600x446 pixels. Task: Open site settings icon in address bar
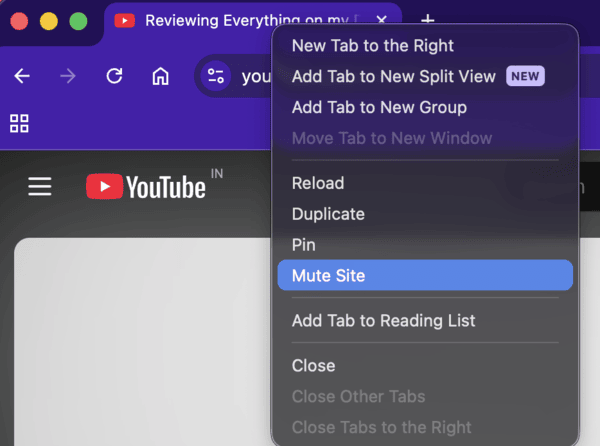pyautogui.click(x=215, y=76)
